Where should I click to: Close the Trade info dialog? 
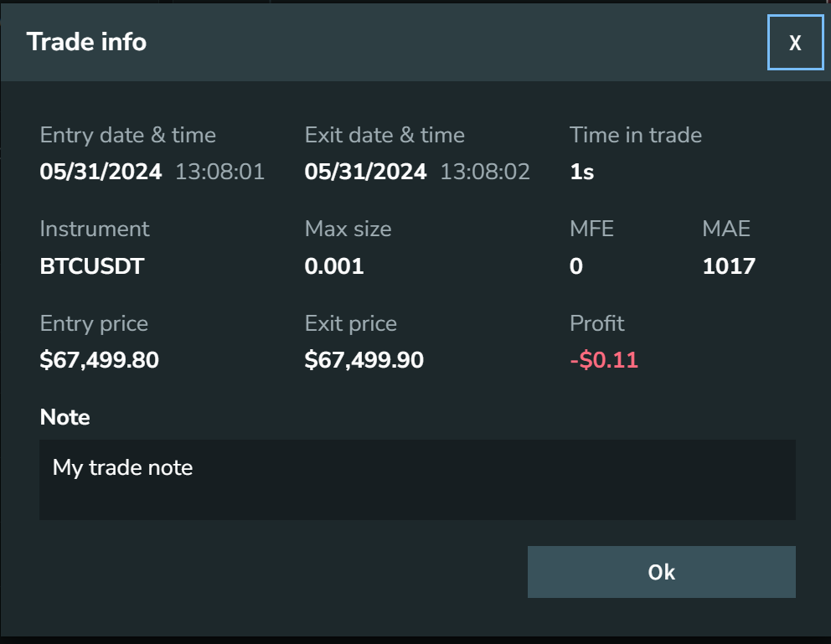pos(795,41)
